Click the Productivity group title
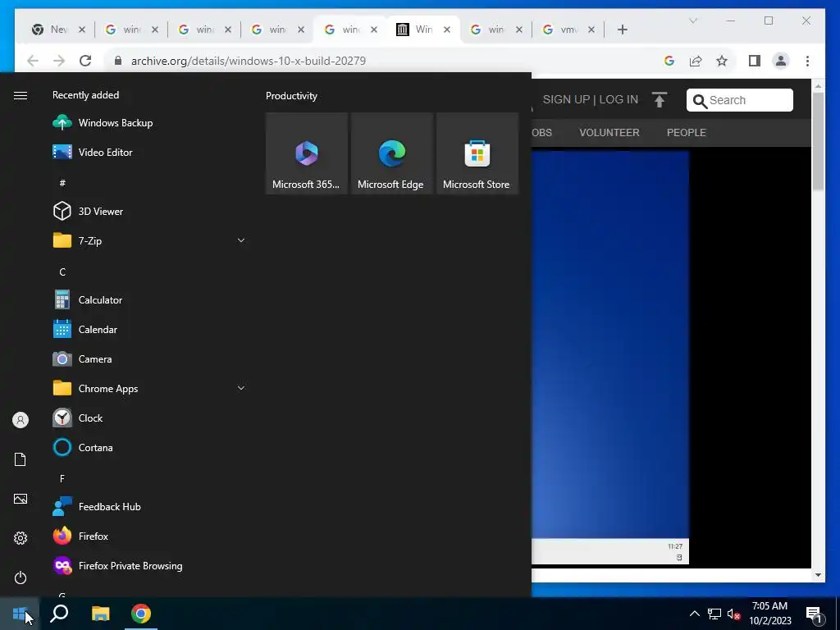Screen dimensions: 840x630 [x=291, y=96]
